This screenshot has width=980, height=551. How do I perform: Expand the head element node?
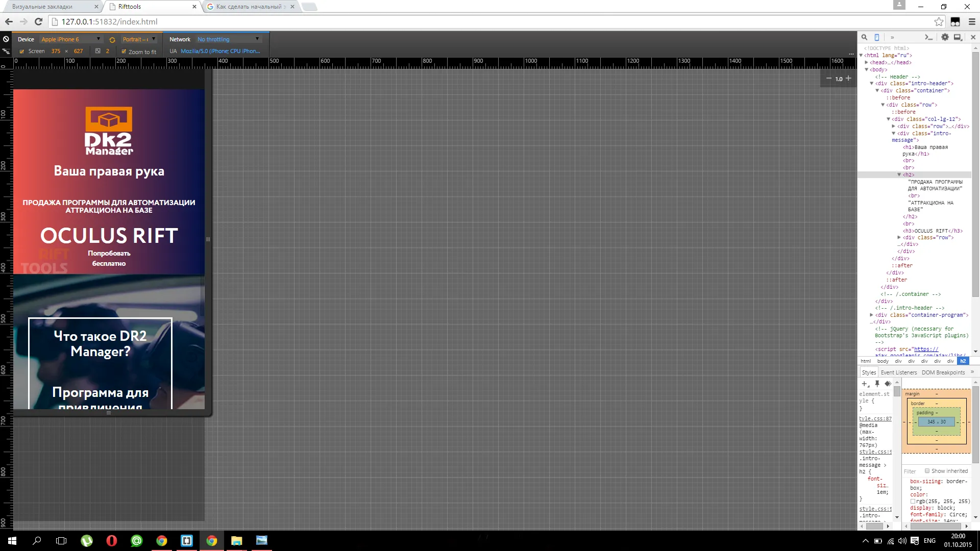point(866,62)
